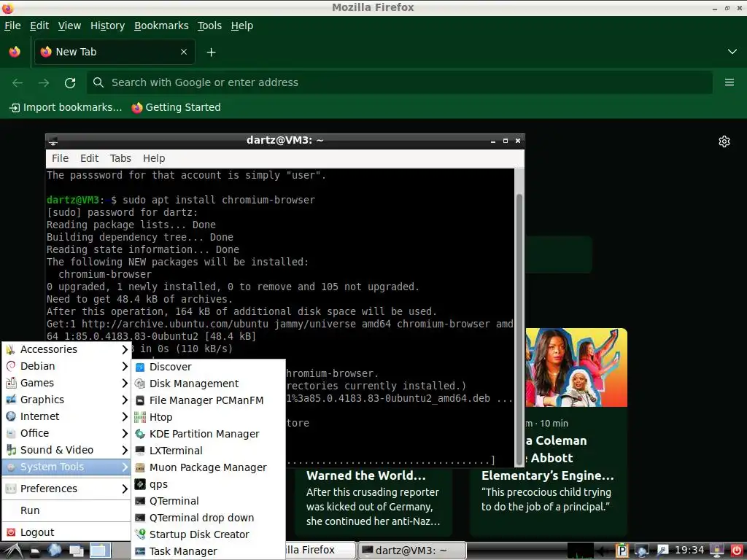Open Firefox hamburger application menu
This screenshot has height=560, width=747.
pos(729,82)
